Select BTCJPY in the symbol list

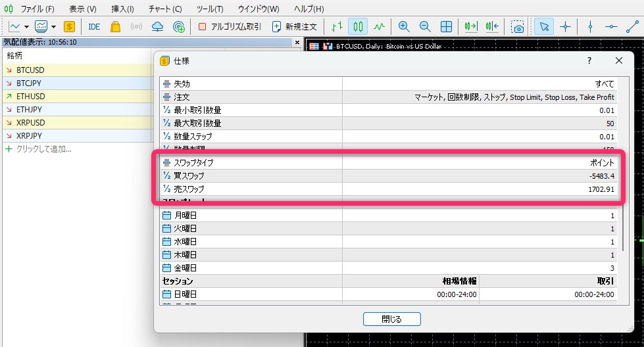[x=77, y=83]
